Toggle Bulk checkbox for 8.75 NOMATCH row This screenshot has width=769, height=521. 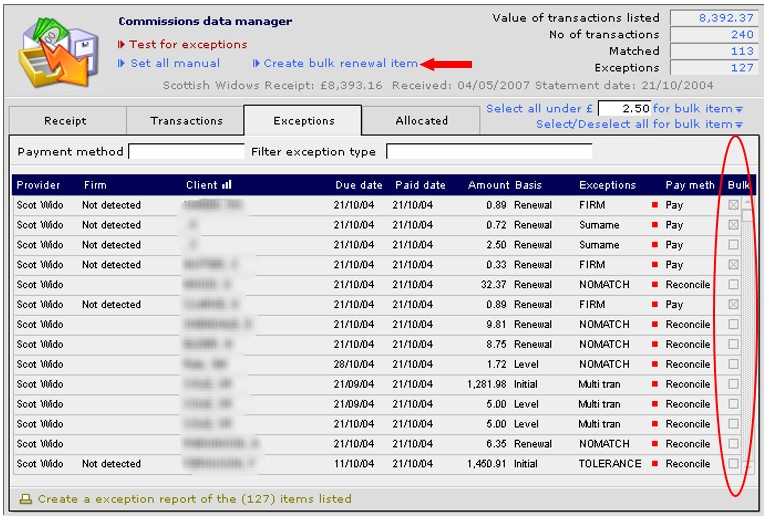click(733, 344)
